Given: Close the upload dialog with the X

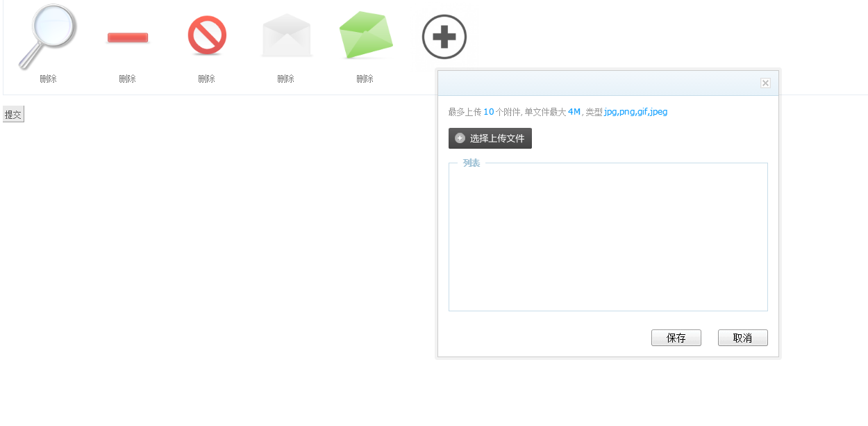Looking at the screenshot, I should coord(765,83).
